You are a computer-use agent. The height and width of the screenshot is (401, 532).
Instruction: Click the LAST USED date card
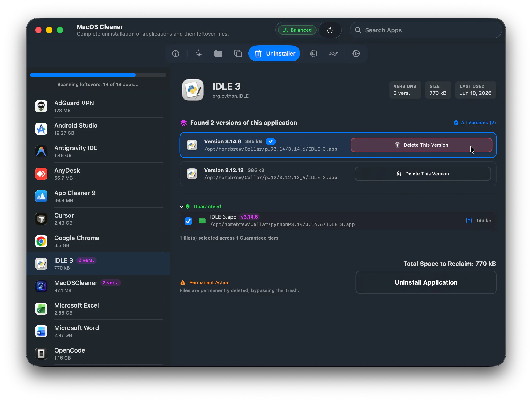tap(476, 90)
